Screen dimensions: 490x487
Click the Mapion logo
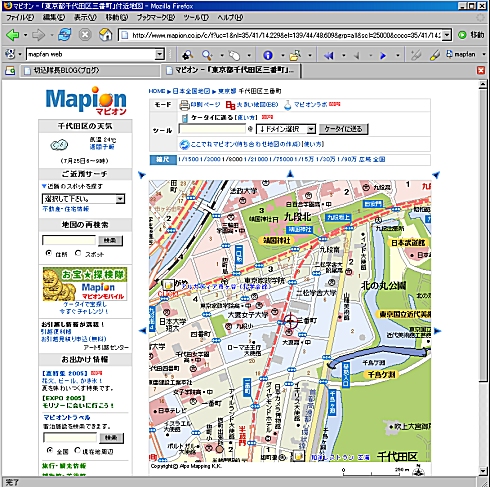pyautogui.click(x=86, y=100)
